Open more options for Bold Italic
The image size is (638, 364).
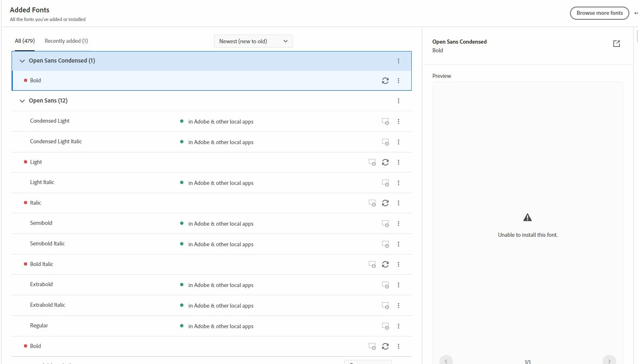click(399, 264)
